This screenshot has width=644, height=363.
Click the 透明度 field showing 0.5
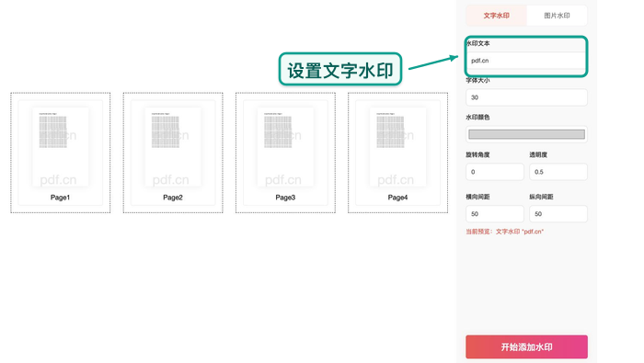pos(558,172)
